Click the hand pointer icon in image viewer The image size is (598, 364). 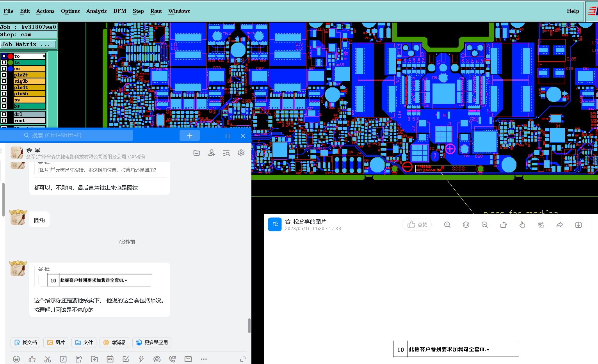point(522,225)
